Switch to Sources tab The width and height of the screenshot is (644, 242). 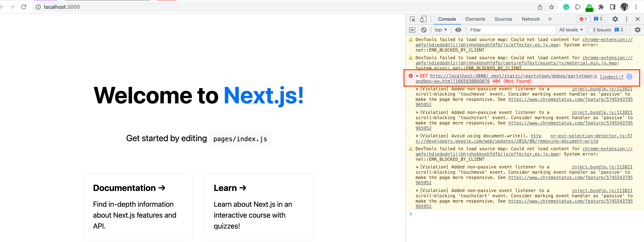pos(503,19)
